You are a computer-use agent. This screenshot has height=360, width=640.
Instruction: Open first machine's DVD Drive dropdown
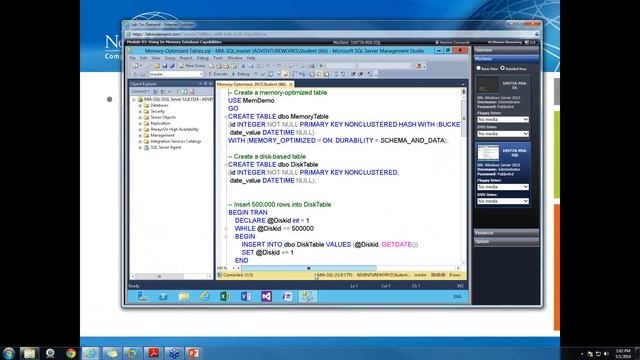(x=503, y=133)
